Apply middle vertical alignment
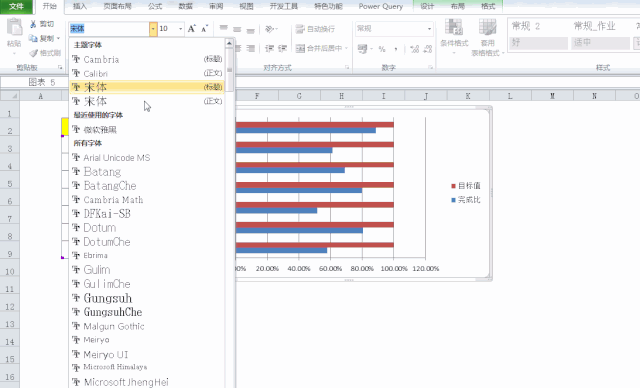The height and width of the screenshot is (388, 640). (x=237, y=29)
